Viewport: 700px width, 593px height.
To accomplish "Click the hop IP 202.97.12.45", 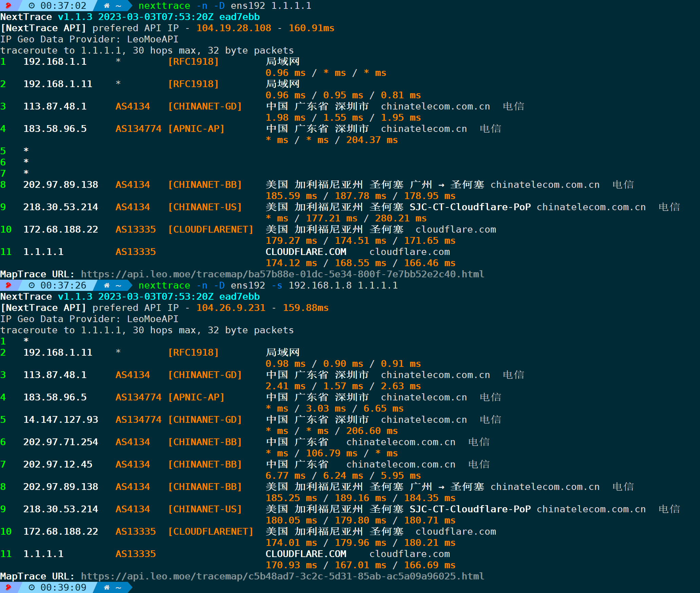I will tap(58, 464).
